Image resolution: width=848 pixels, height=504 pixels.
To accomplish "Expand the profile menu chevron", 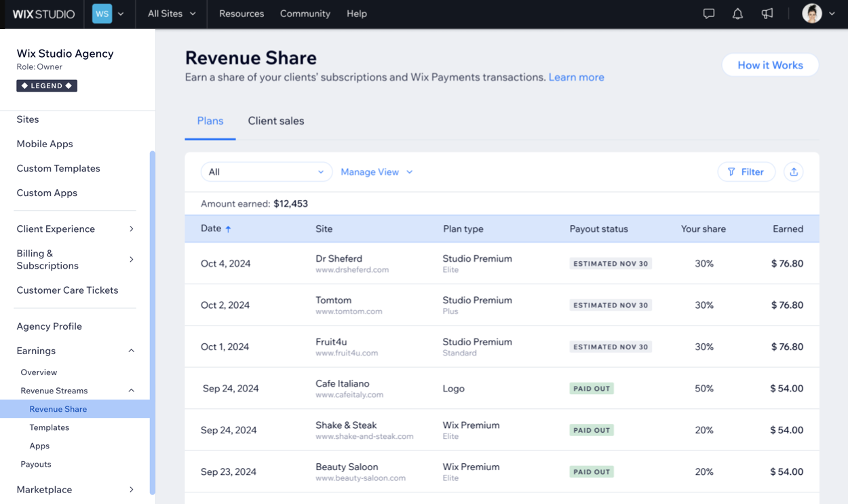I will coord(832,14).
